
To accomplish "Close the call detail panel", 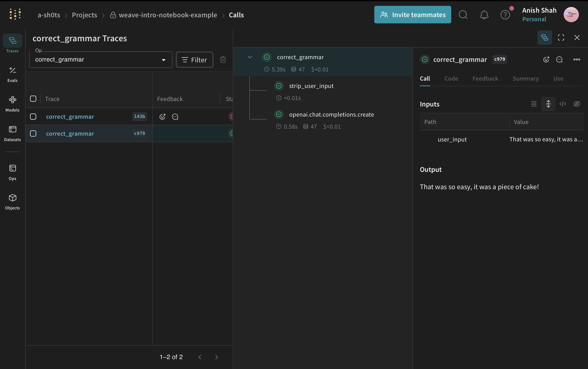I will 577,38.
